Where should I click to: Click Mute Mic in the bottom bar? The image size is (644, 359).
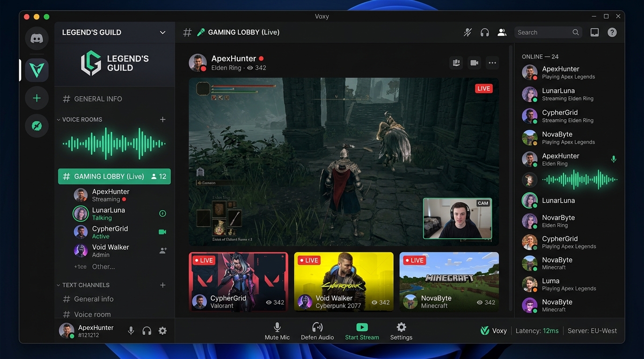tap(277, 332)
